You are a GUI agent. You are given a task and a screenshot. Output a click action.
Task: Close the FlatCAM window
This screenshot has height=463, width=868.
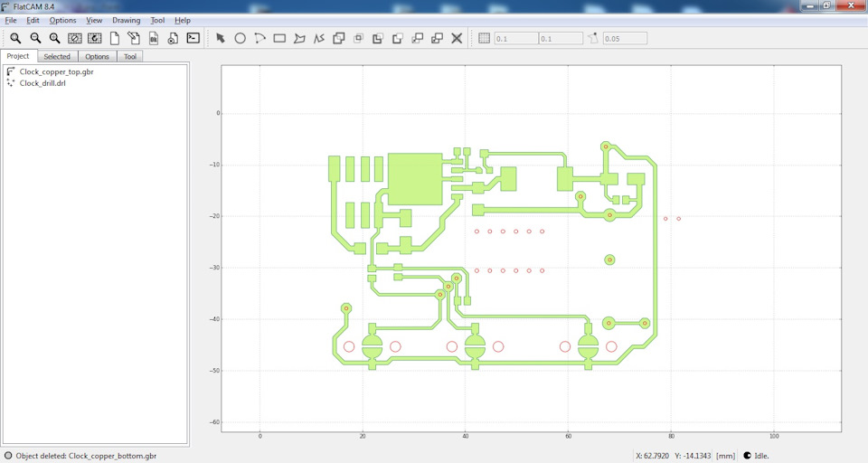(852, 5)
